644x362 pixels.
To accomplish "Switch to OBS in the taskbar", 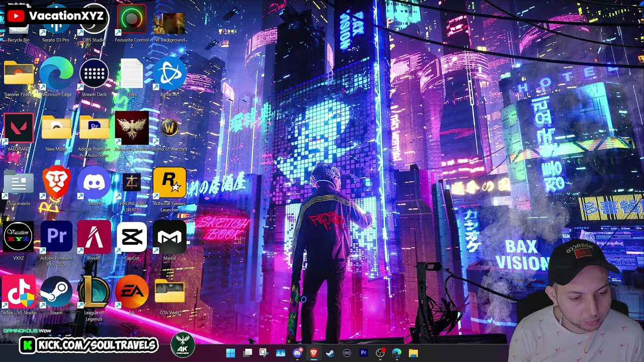I will coord(380,353).
